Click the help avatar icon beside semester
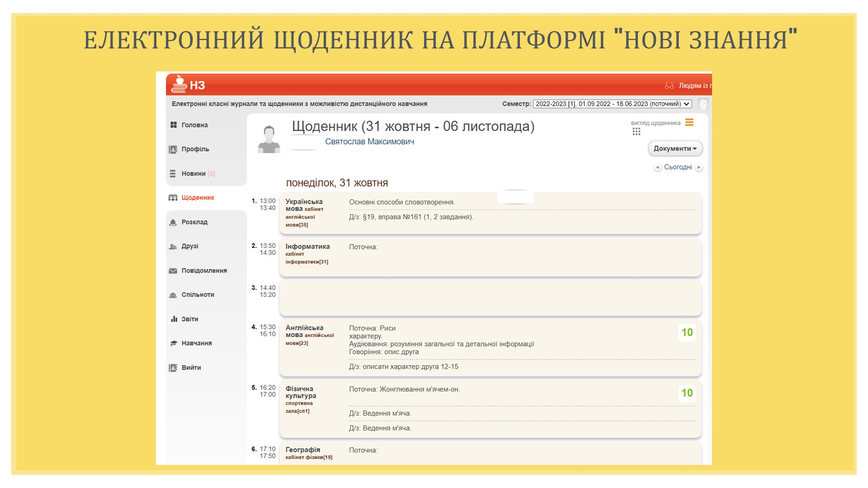Screen dimensions: 868x488 [x=703, y=104]
